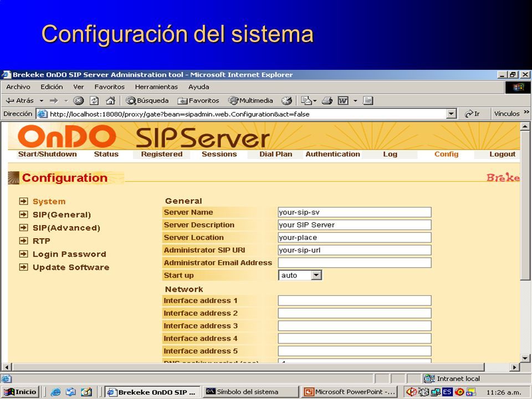Open the Favoritos menu in menu bar

coord(109,87)
